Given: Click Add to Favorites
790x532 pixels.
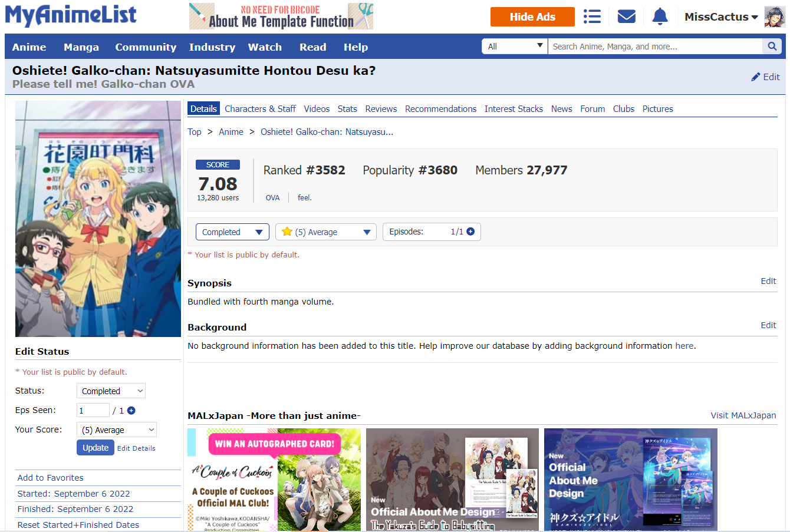Looking at the screenshot, I should coord(50,478).
